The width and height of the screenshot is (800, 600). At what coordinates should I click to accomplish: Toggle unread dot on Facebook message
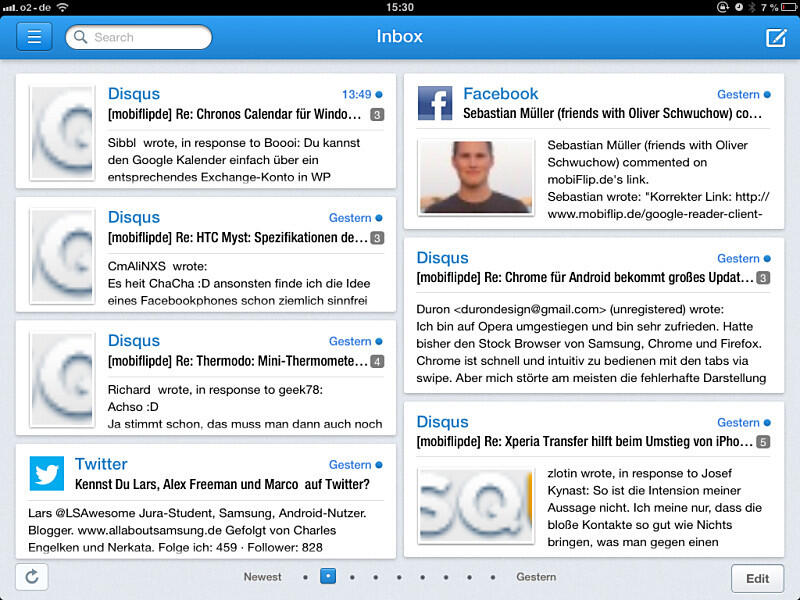coord(767,94)
